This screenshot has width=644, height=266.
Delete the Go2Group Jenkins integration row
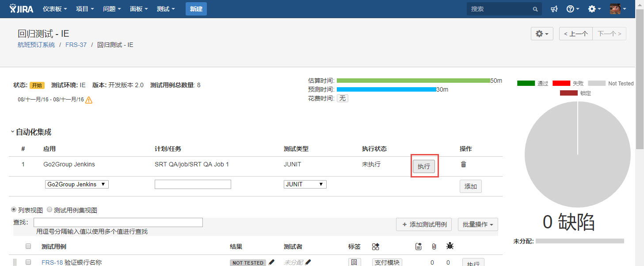pos(463,164)
